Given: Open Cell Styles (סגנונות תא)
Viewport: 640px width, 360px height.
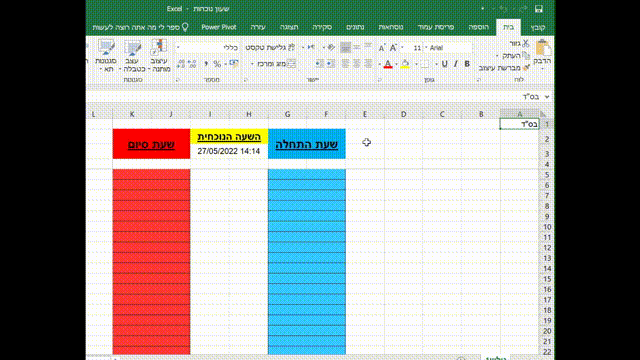Looking at the screenshot, I should (x=106, y=56).
